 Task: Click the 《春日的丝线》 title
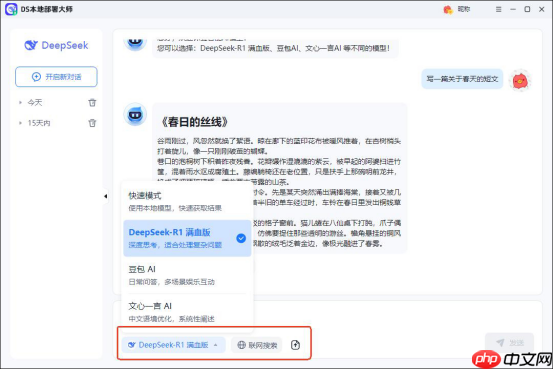(194, 122)
